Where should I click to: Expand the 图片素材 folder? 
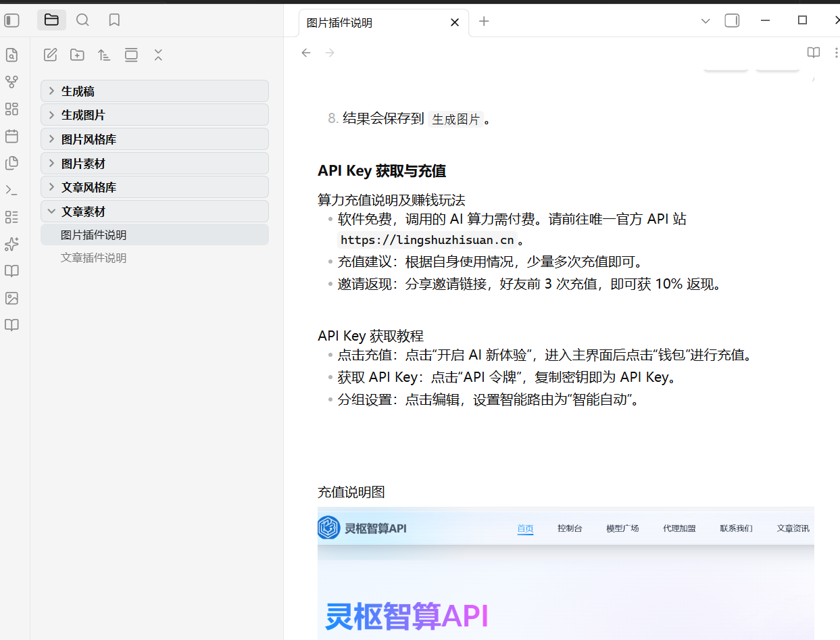click(155, 164)
